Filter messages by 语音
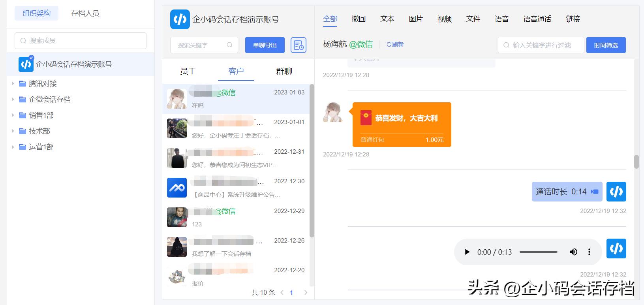 501,19
